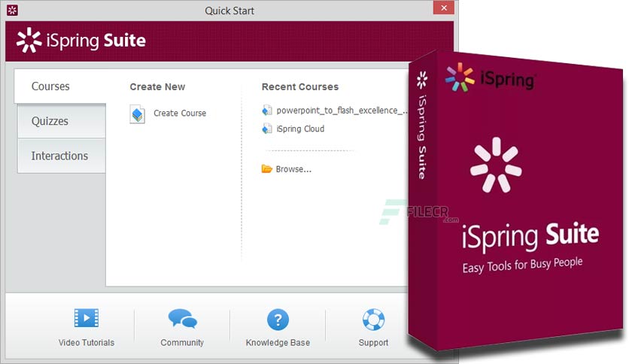Open the Support lifebuoy icon

click(x=373, y=320)
